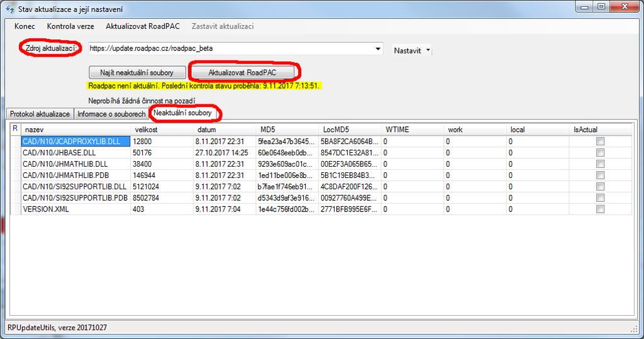This screenshot has width=644, height=339.
Task: Choose Aktualizovat RoadPAC in the menu bar
Action: pos(143,26)
